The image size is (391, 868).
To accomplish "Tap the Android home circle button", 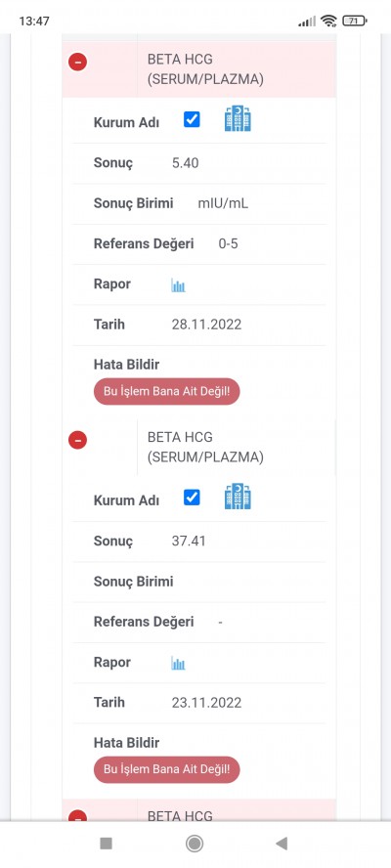I will [x=195, y=844].
